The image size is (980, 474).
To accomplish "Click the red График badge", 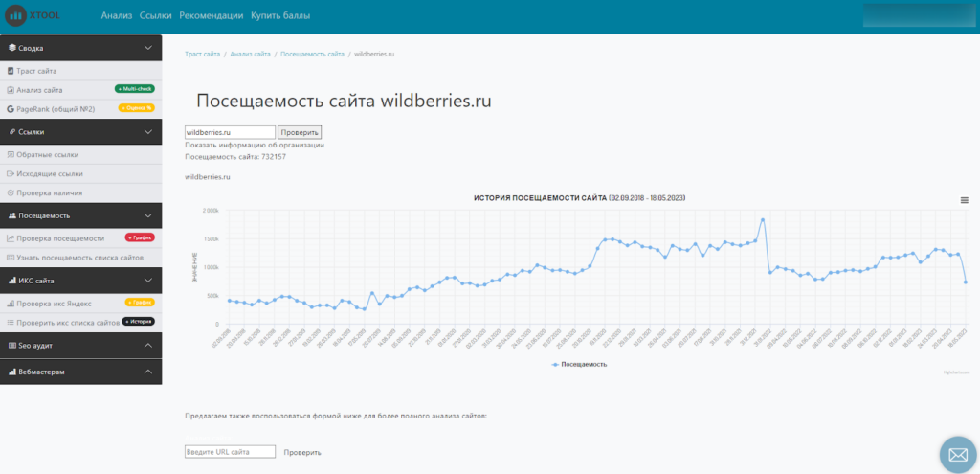I will click(140, 237).
